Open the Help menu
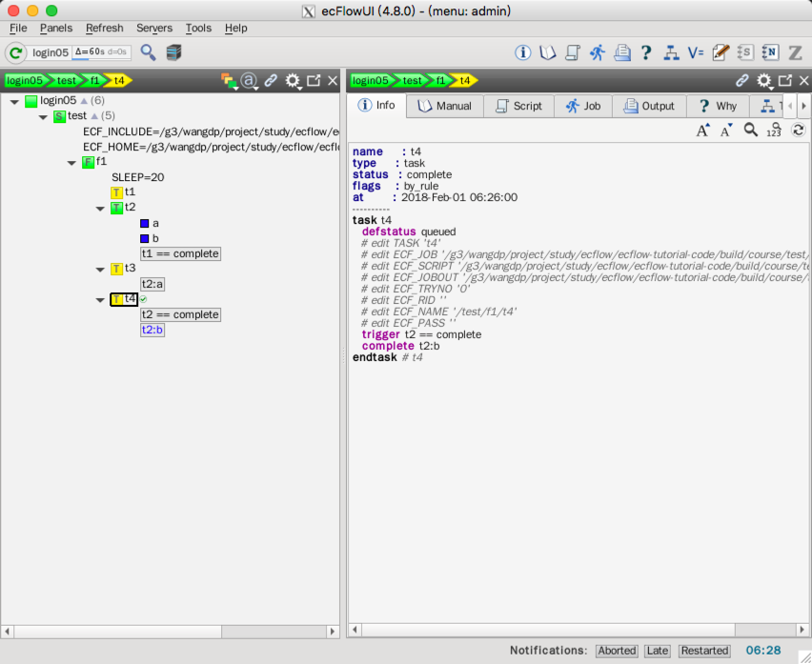The height and width of the screenshot is (664, 812). [x=235, y=28]
